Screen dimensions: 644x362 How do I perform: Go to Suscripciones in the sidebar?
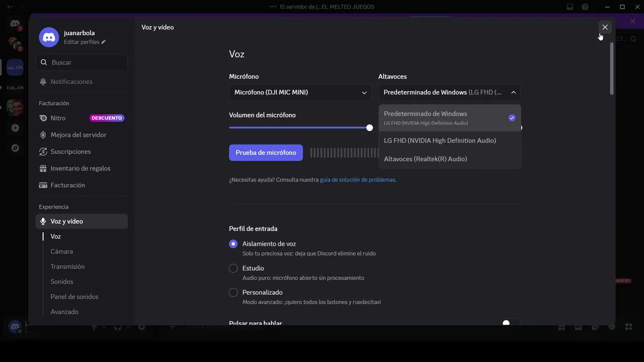point(82,151)
